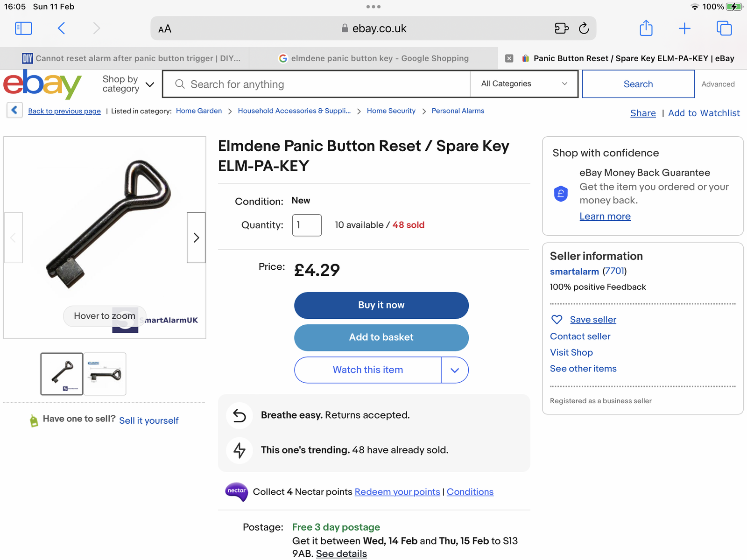Switch to the Google Shopping tab

[373, 58]
